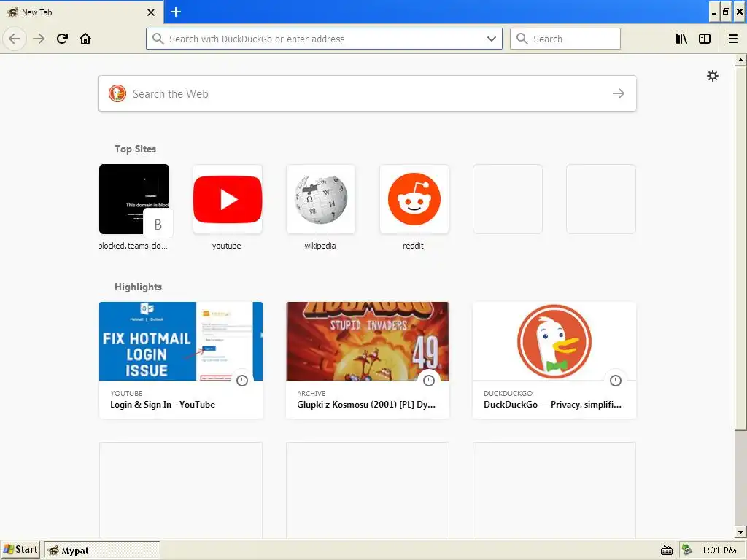Click the vertical scrollbar thumb
The image size is (747, 560).
click(740, 249)
